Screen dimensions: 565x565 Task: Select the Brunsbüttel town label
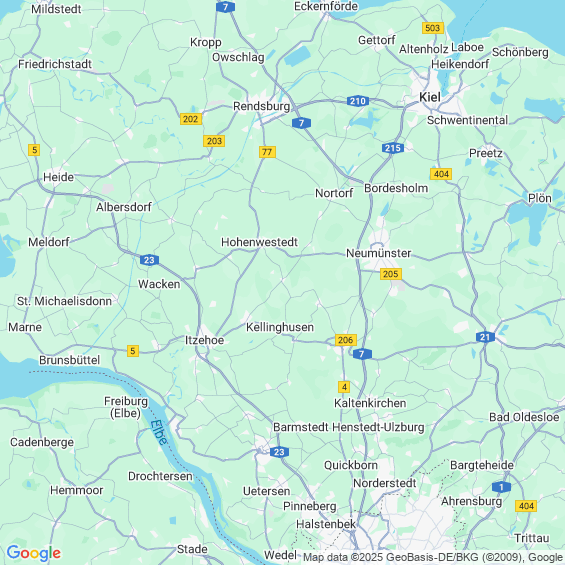click(x=70, y=360)
